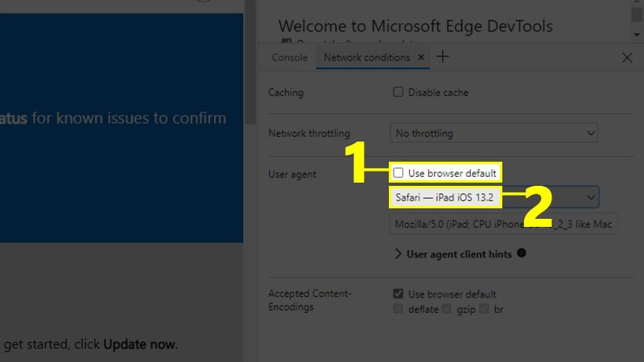Close the DevTools drawer panel
The image size is (644, 362).
(627, 58)
